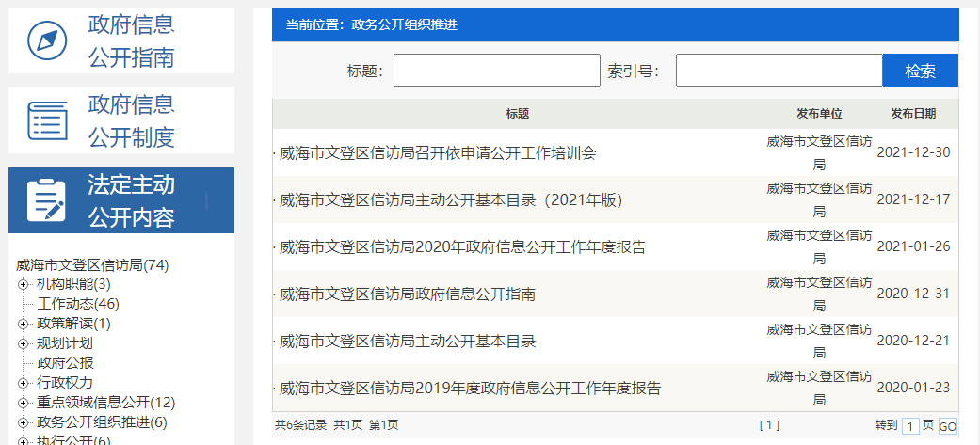Open 工作动态(46) in the tree
Viewport: 980px width, 445px height.
(x=78, y=304)
